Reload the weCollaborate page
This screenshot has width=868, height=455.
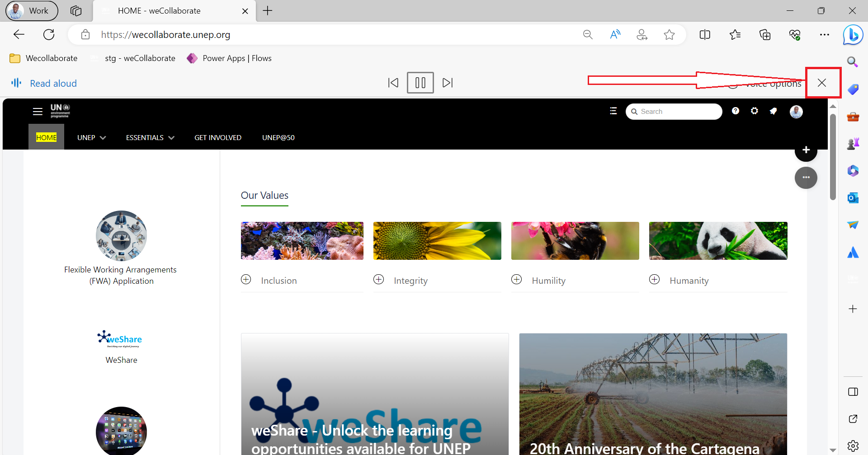point(49,34)
